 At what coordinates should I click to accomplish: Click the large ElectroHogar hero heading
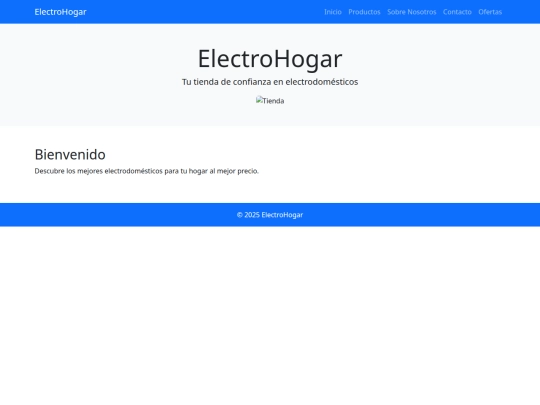click(x=270, y=59)
